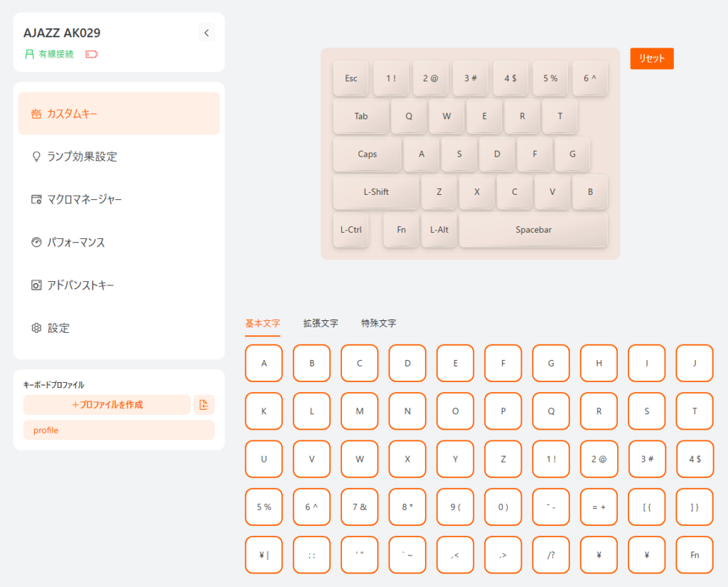Choose the Fn key in the character grid
This screenshot has height=587, width=728.
click(x=695, y=554)
